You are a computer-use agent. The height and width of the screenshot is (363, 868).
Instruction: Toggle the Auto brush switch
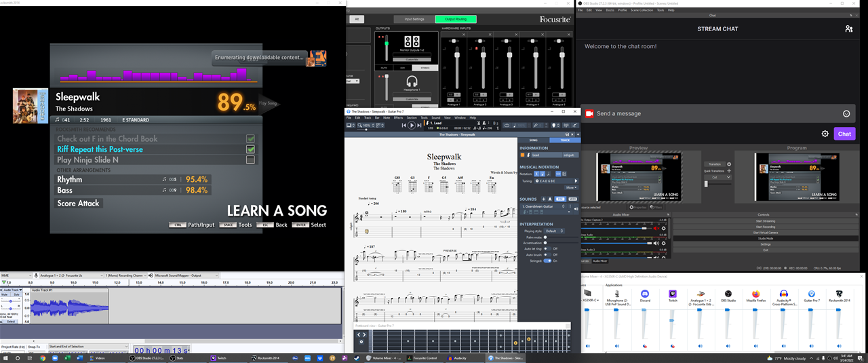tap(547, 254)
